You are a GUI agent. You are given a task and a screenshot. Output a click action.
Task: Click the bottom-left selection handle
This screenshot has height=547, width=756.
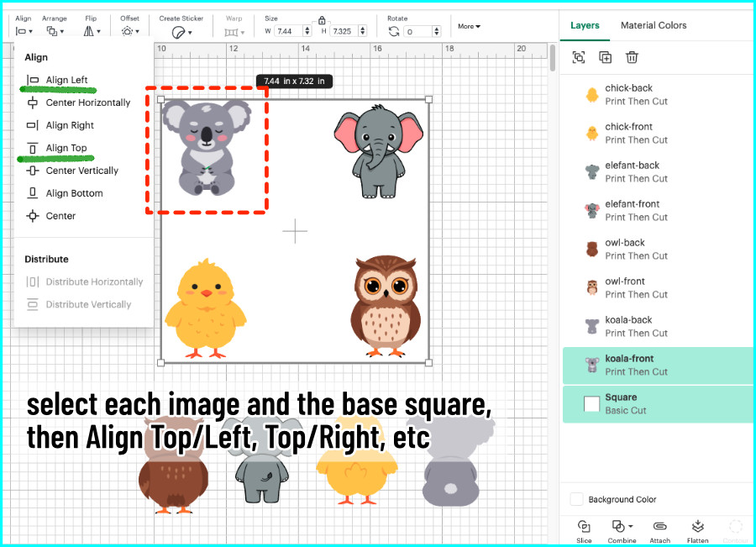coord(161,363)
